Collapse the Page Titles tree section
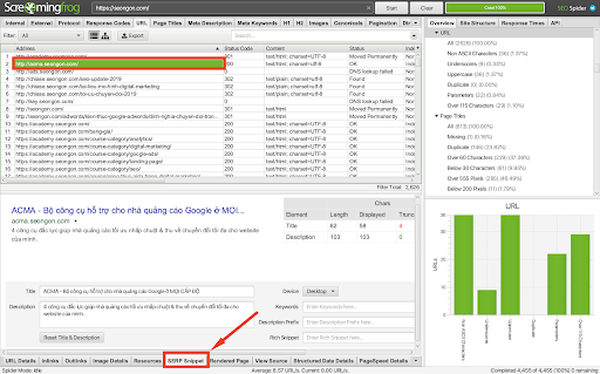Screen dimensions: 600x374 [436, 116]
